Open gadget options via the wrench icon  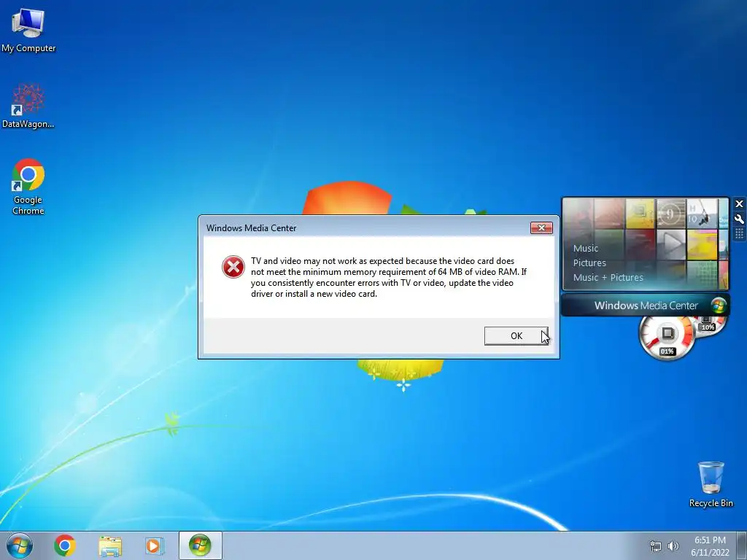(740, 219)
